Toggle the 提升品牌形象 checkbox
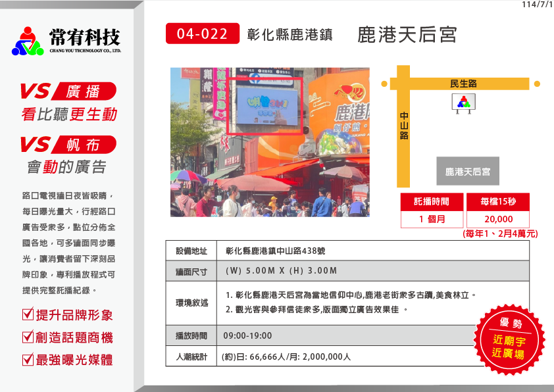Viewport: 554px width, 392px height. 28,314
